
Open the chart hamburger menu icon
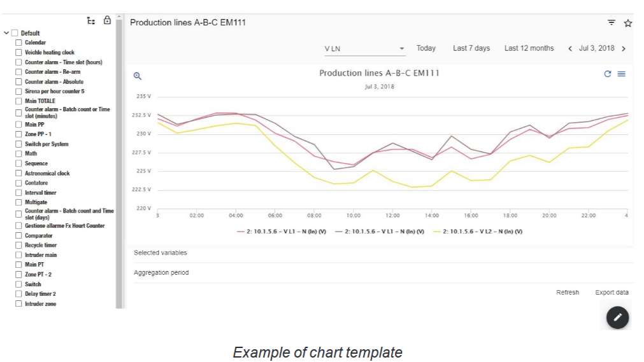point(622,74)
